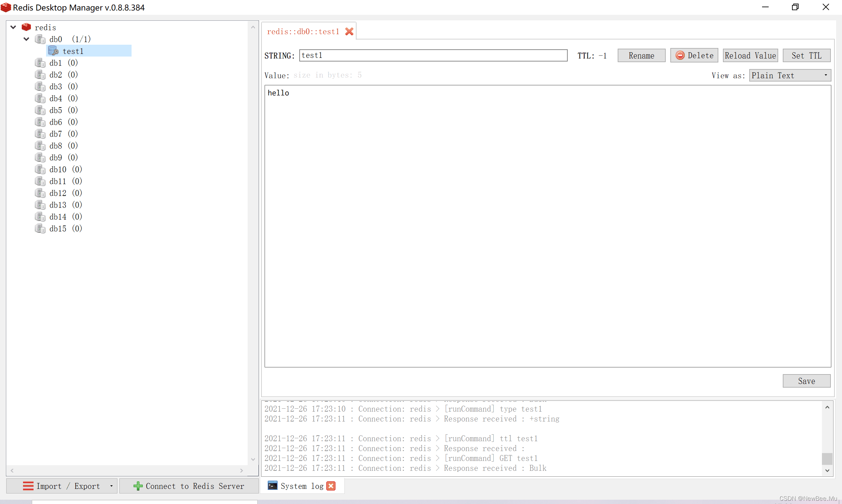Select the test1 key icon

click(x=53, y=51)
